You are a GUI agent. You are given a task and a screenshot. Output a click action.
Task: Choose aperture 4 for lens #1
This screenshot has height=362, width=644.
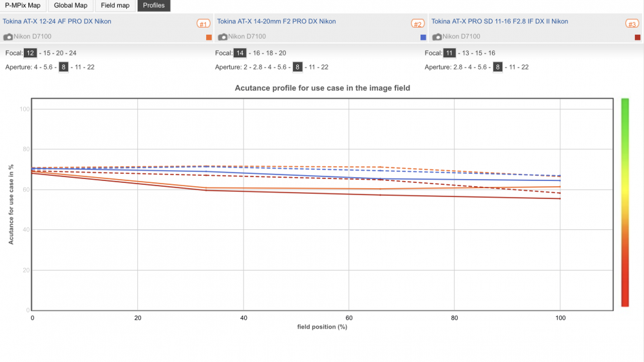[x=35, y=67]
